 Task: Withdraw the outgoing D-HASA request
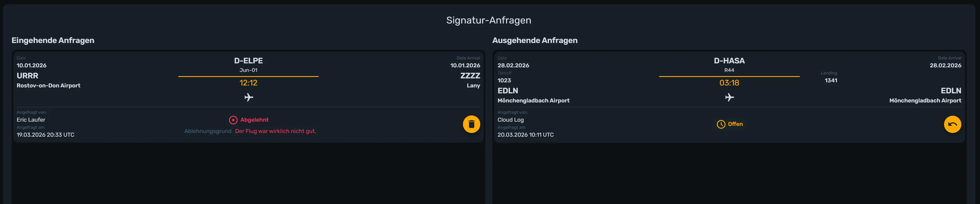952,124
